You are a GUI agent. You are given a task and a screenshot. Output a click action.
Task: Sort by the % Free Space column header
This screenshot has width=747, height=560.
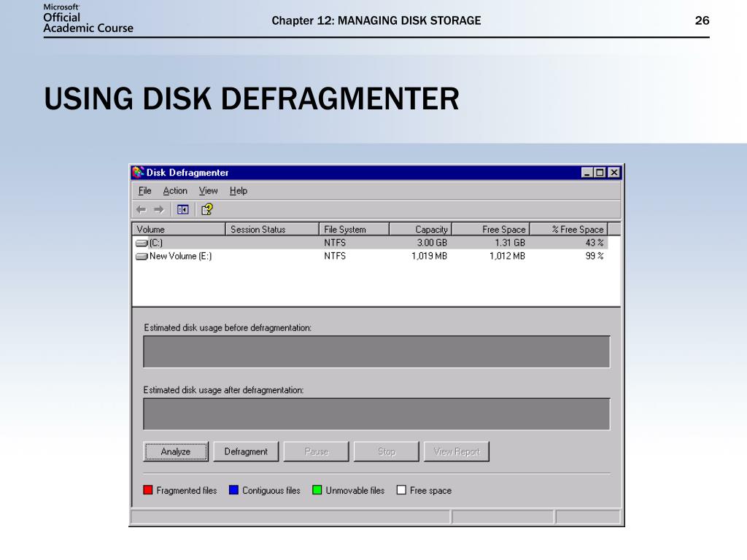[x=569, y=229]
